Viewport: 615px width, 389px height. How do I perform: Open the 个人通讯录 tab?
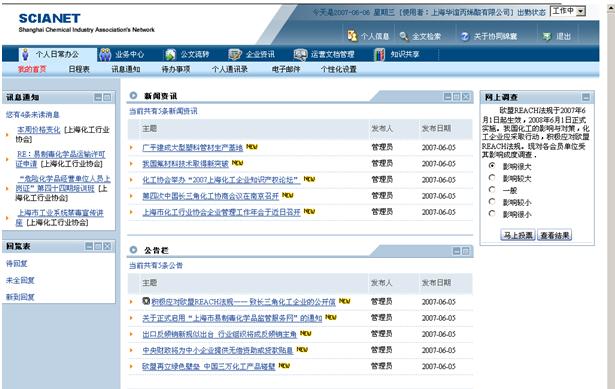pyautogui.click(x=229, y=69)
